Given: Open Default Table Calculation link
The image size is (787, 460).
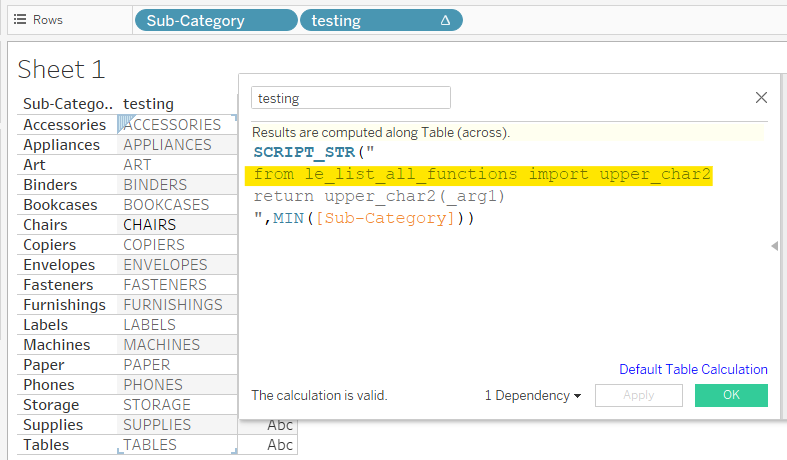Looking at the screenshot, I should coord(693,369).
